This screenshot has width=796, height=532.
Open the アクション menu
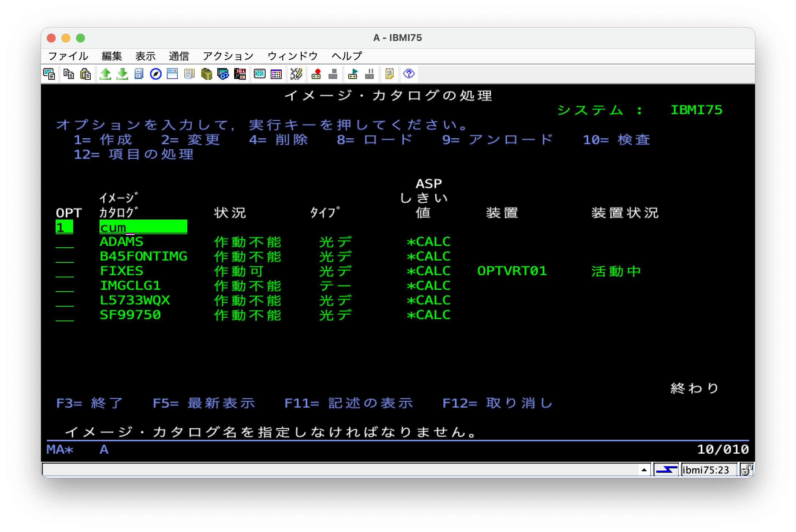click(228, 56)
